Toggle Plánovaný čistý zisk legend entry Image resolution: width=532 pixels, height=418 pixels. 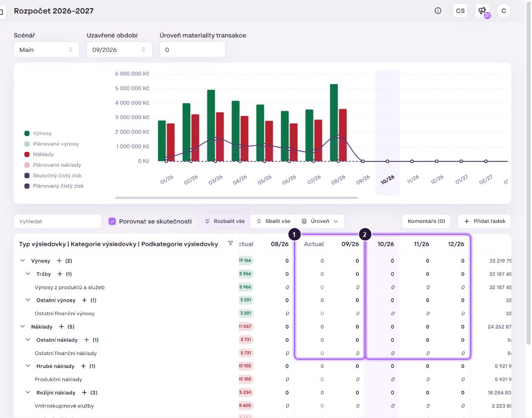coord(54,186)
